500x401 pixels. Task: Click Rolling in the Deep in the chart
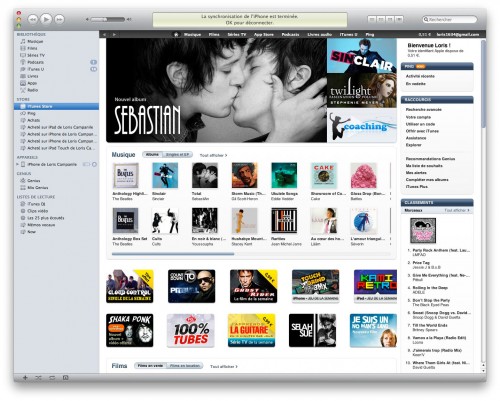[430, 288]
